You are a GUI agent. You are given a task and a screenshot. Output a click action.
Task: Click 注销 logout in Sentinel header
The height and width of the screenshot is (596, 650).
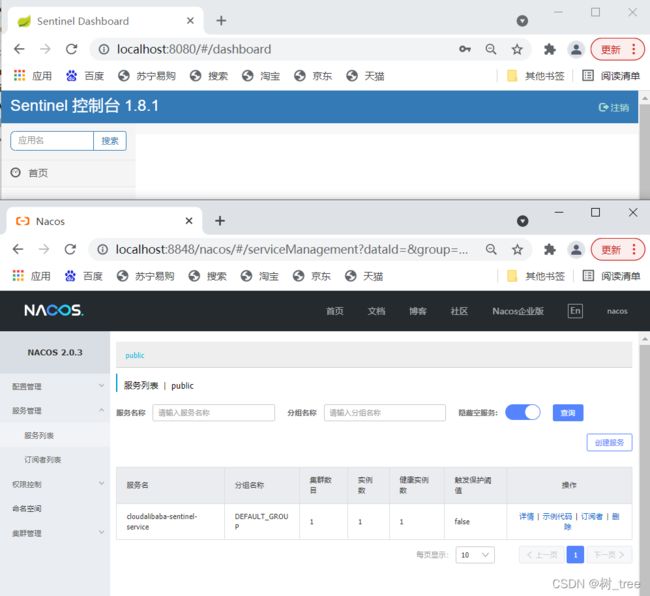pos(614,107)
